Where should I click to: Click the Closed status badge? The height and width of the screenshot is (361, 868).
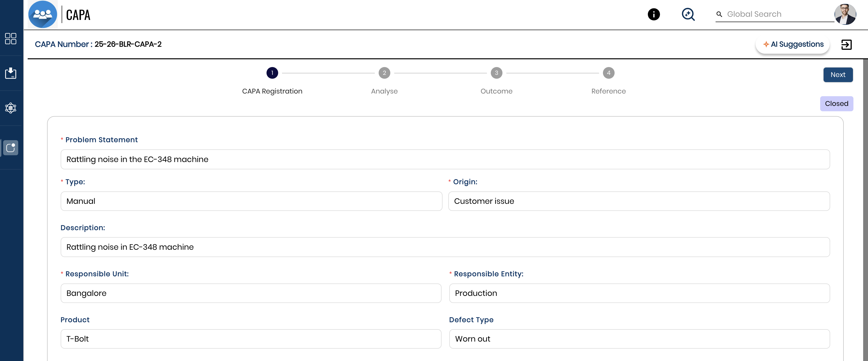point(837,103)
